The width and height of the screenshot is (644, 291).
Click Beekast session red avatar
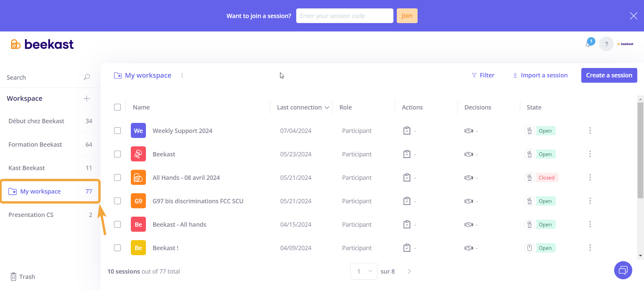click(x=138, y=154)
